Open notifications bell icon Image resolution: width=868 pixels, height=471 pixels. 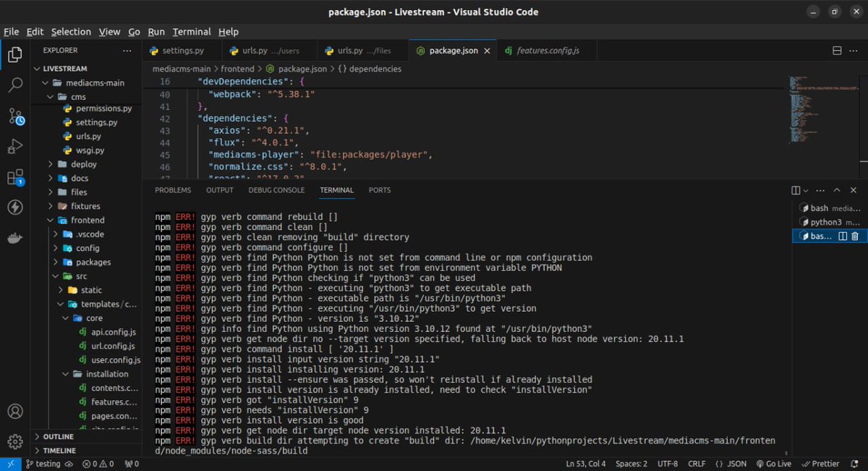tap(854, 464)
